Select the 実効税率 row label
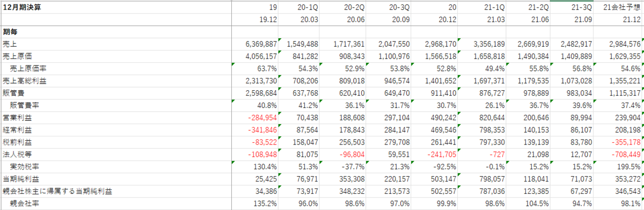Viewport: 644px width, 210px height. [25, 166]
